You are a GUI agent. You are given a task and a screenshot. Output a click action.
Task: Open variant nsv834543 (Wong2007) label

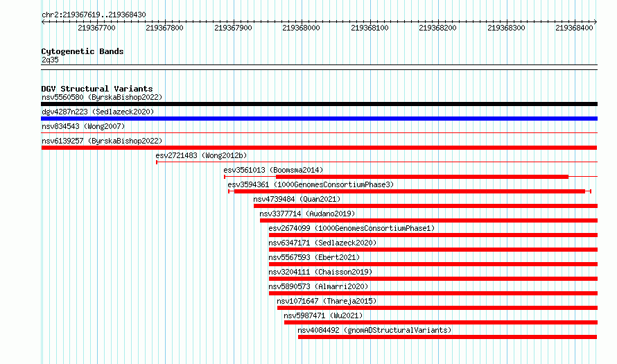pos(83,126)
